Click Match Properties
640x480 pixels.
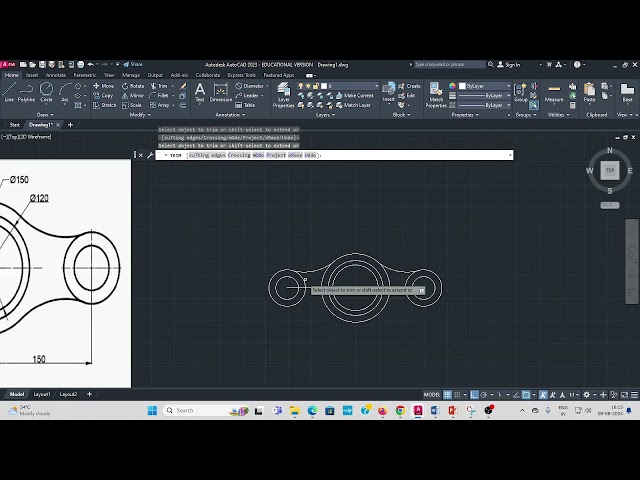tap(436, 95)
